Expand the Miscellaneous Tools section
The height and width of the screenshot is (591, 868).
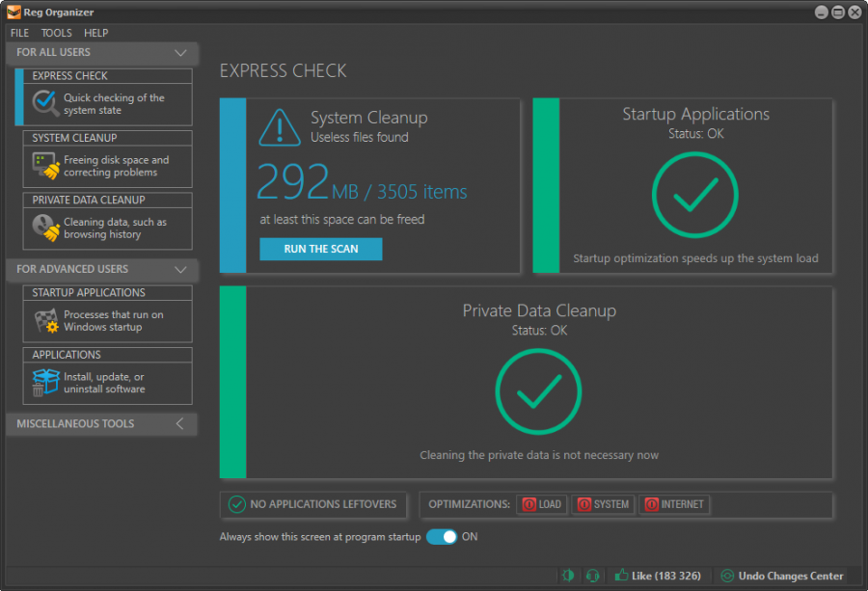tap(180, 424)
